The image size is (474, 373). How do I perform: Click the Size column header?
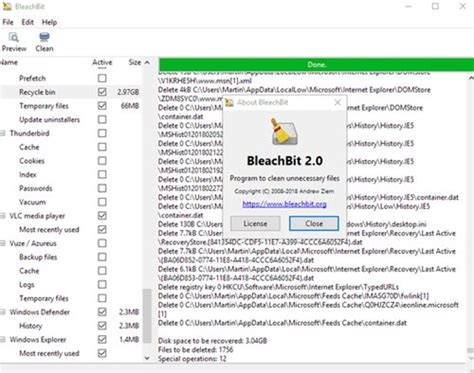[135, 62]
